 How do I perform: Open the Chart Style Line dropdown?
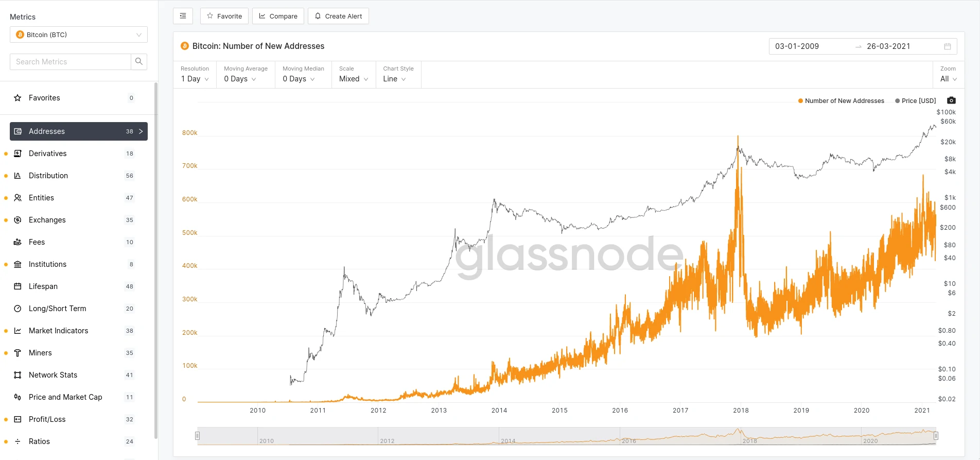coord(394,79)
